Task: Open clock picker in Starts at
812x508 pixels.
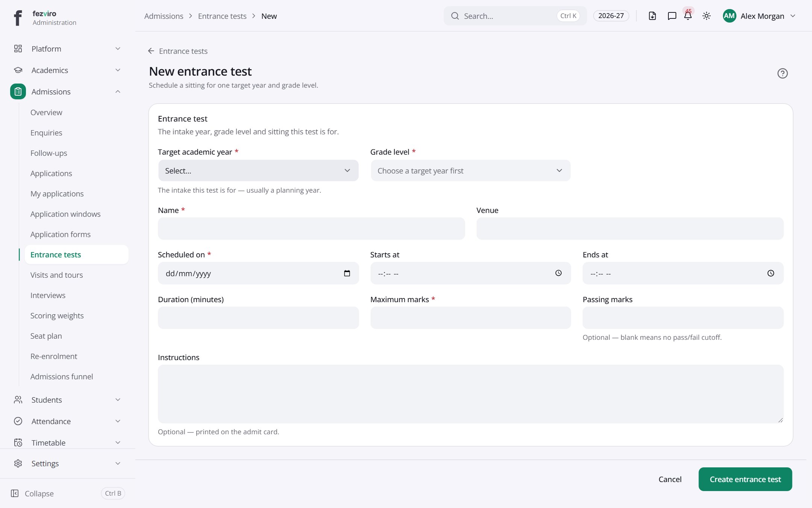Action: tap(559, 273)
